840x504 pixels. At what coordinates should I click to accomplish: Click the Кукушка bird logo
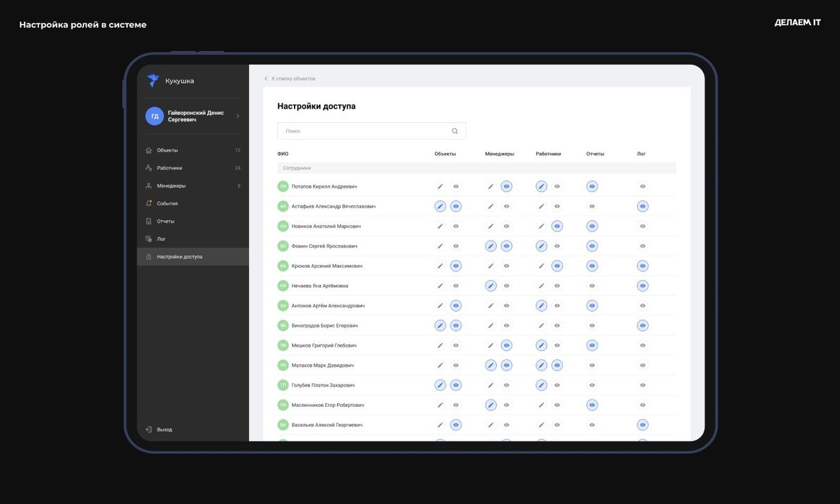point(153,80)
